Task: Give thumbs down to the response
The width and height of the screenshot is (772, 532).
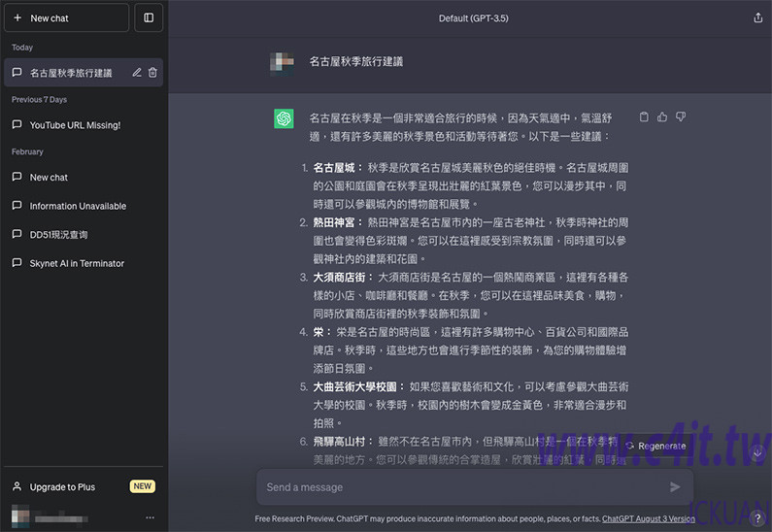Action: [x=681, y=117]
